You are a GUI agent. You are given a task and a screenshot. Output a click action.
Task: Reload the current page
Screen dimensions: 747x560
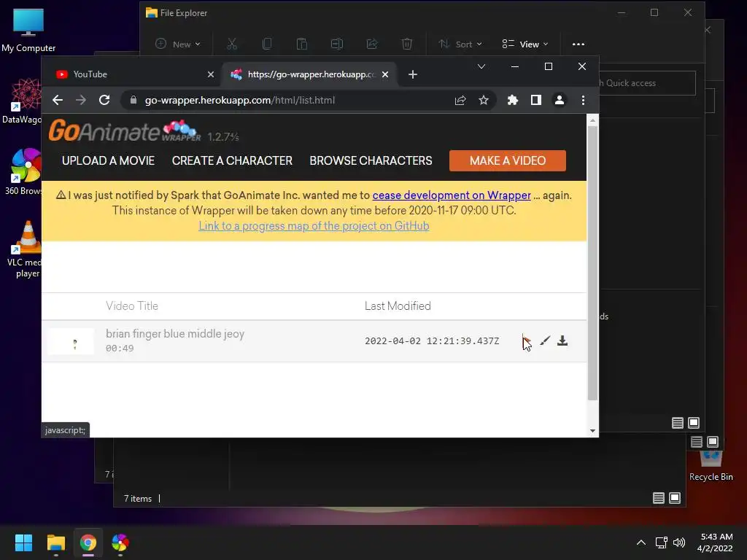pos(104,100)
